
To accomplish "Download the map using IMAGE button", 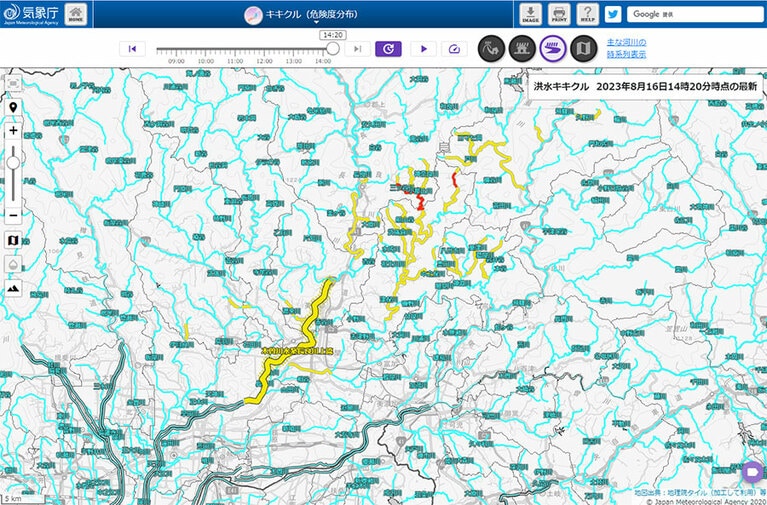I will (x=530, y=14).
